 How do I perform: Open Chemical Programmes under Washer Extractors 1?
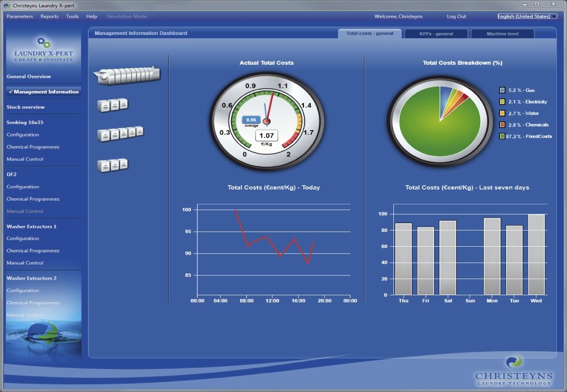point(33,251)
